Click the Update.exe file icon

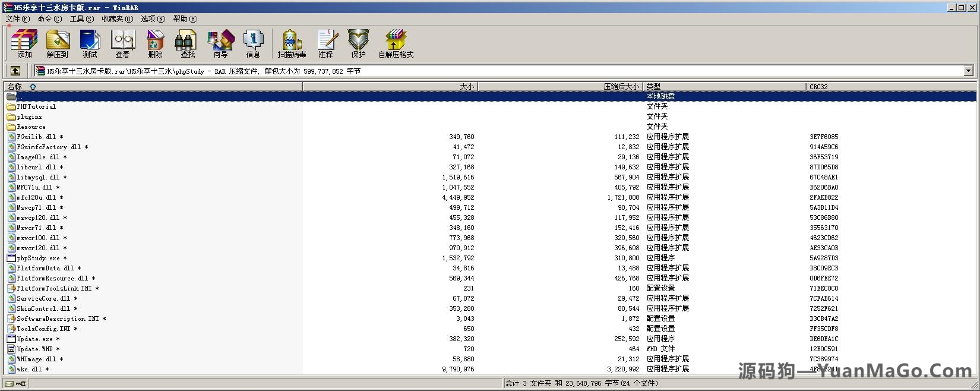point(11,339)
